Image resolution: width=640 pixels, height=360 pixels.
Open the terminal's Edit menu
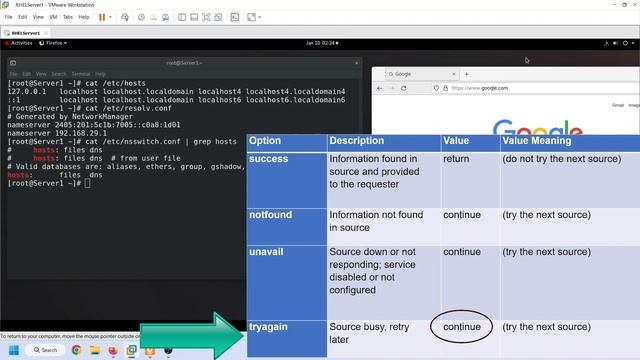click(27, 74)
